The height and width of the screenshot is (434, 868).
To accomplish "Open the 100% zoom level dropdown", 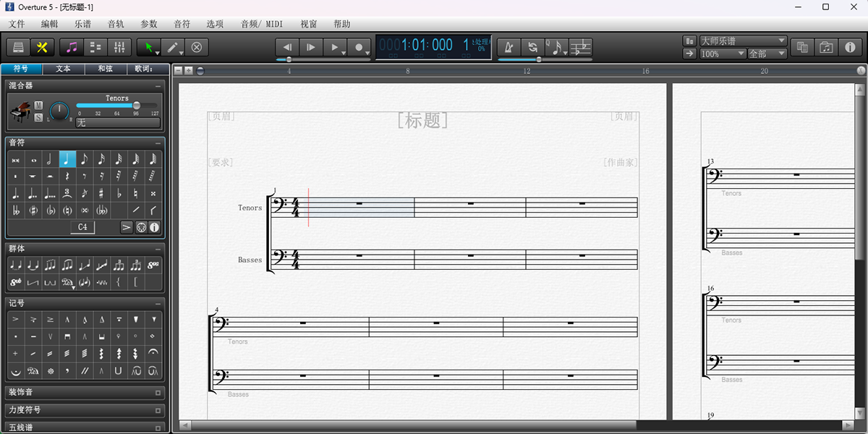I will coord(721,53).
